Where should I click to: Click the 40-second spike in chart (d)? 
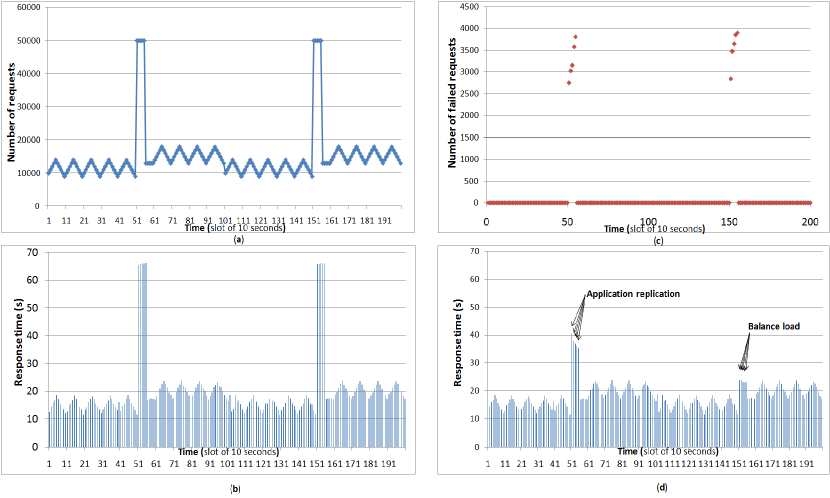[572, 391]
